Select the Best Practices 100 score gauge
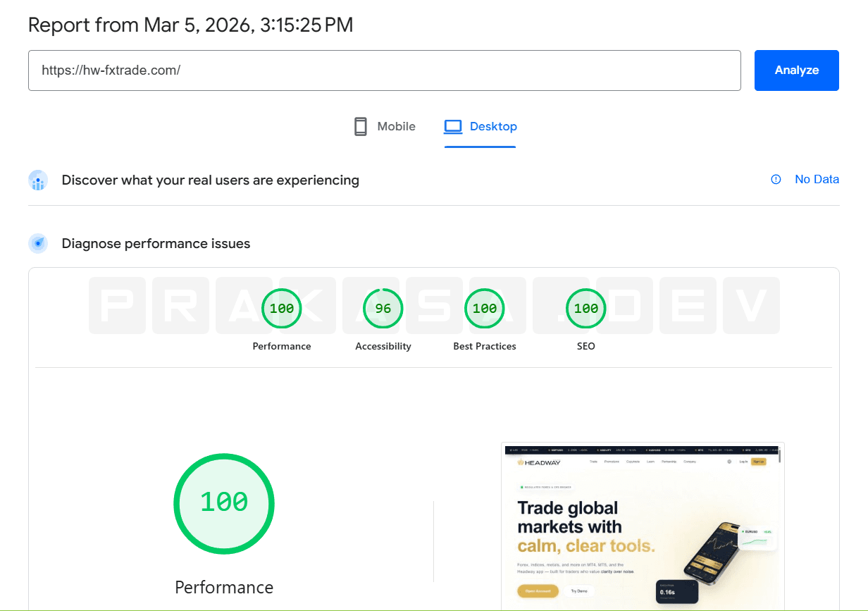Image resolution: width=868 pixels, height=611 pixels. 485,308
